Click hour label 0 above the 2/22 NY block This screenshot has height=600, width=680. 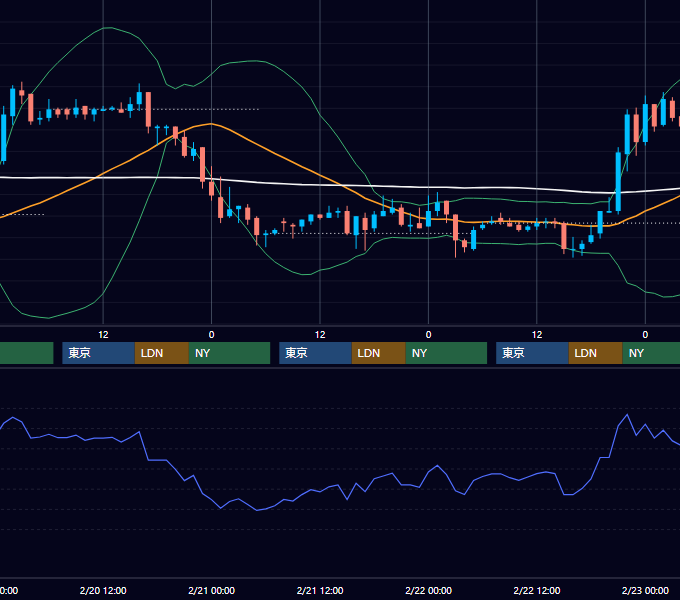pos(428,335)
